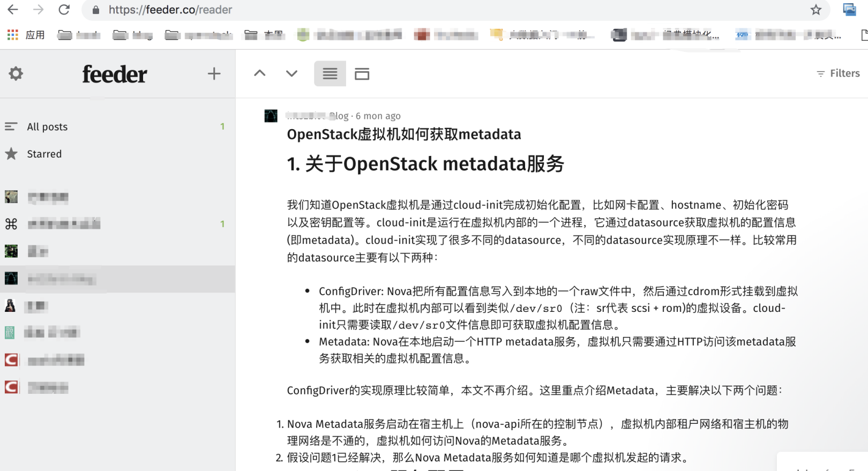Open the feed with command-symbol icon
The image size is (868, 471).
click(117, 224)
